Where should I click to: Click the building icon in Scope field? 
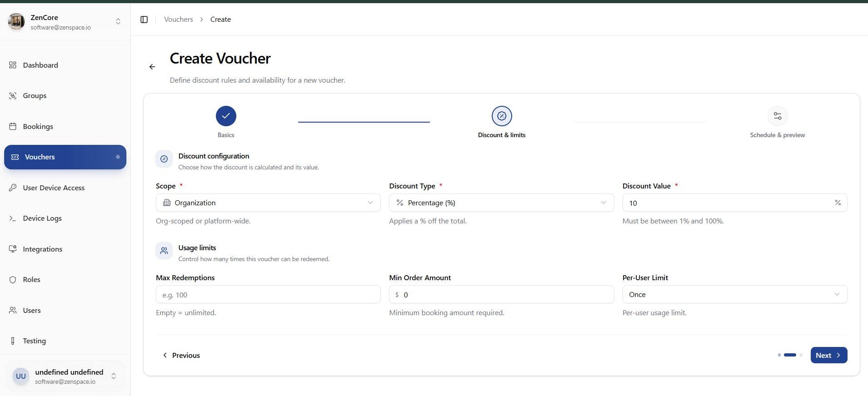[167, 203]
